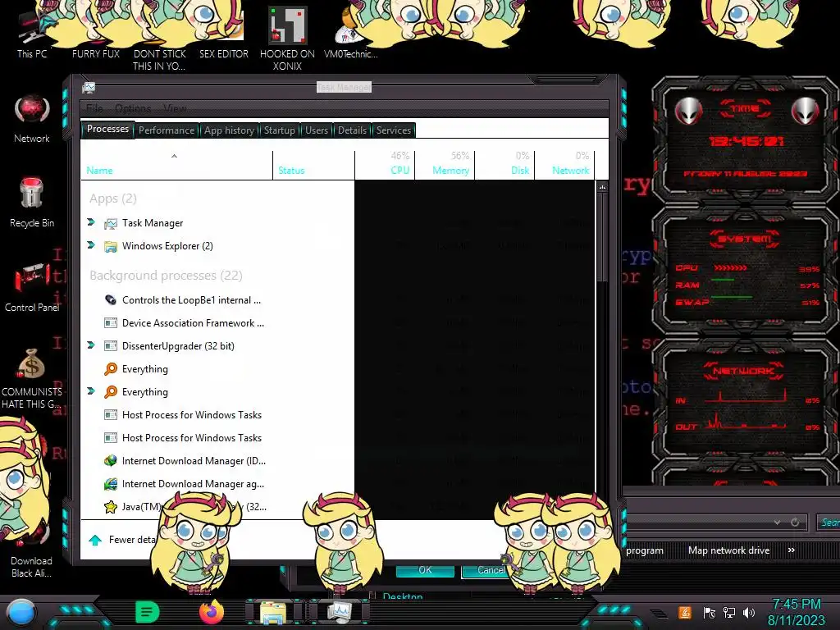This screenshot has height=630, width=840.
Task: Click Map network drive in Explorer toolbar
Action: point(728,550)
